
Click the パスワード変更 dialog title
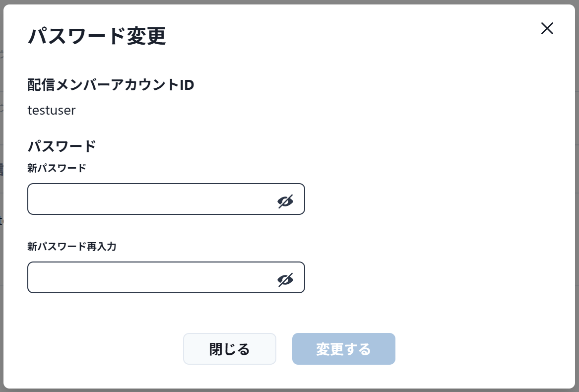[x=97, y=37]
